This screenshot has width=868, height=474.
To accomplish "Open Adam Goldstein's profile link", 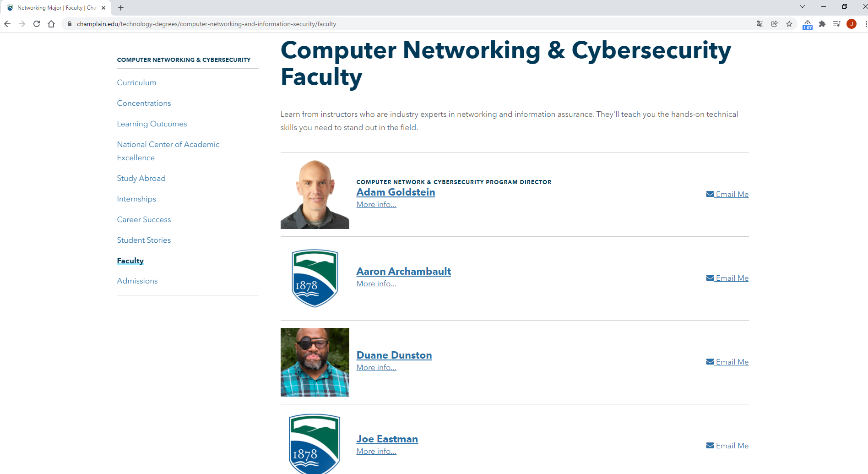I will [396, 192].
